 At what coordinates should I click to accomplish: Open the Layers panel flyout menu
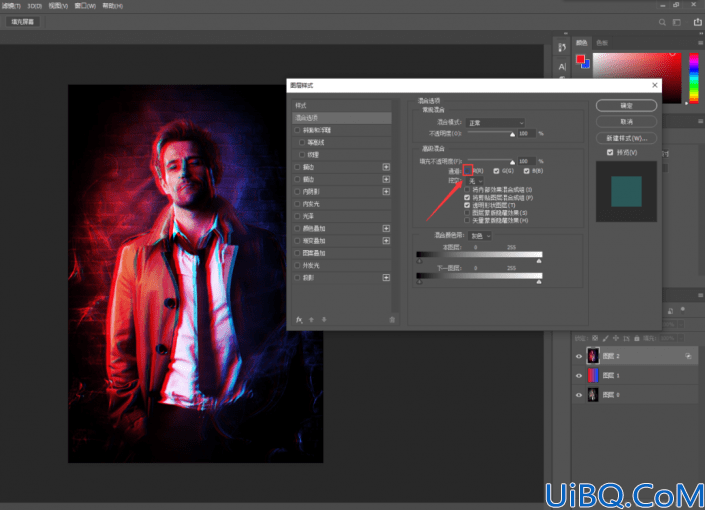pyautogui.click(x=700, y=295)
